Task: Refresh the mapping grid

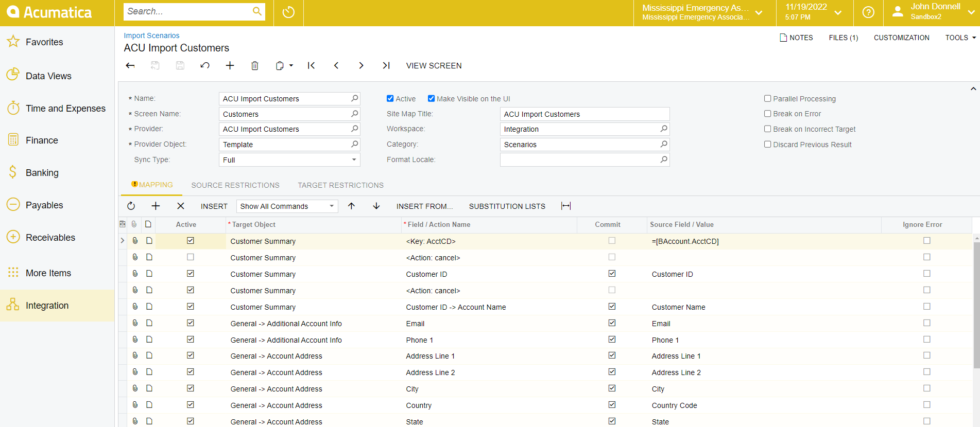Action: [131, 206]
